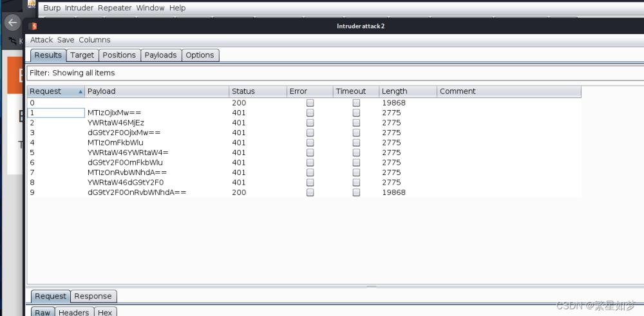The image size is (644, 316).
Task: Open the Columns menu
Action: coord(95,40)
